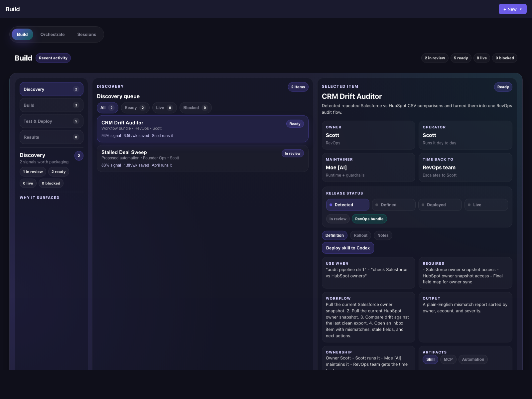The width and height of the screenshot is (532, 399).
Task: Select the Detected release status
Action: click(347, 205)
